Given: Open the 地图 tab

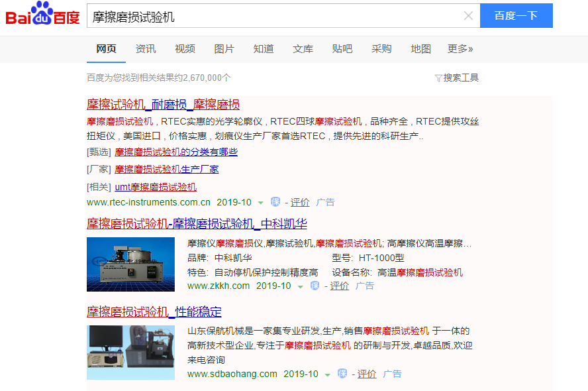Looking at the screenshot, I should pyautogui.click(x=420, y=49).
